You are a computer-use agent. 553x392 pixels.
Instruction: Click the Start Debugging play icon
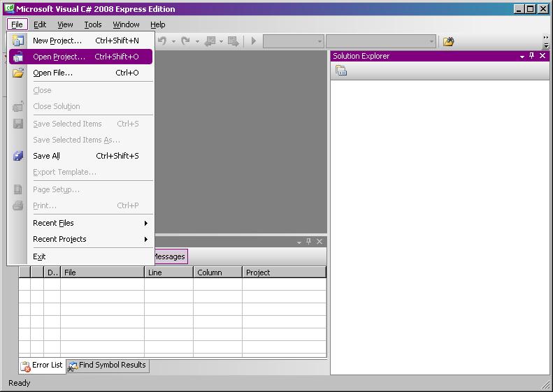click(253, 41)
